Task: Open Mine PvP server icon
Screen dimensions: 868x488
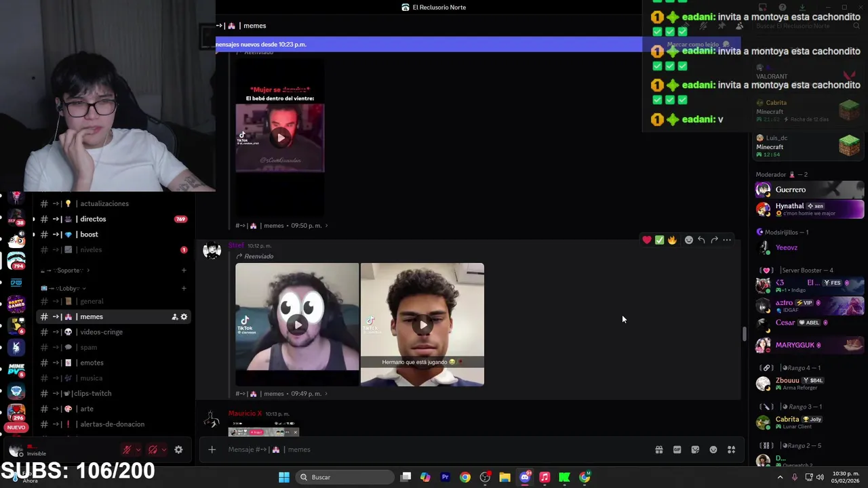Action: pyautogui.click(x=16, y=369)
